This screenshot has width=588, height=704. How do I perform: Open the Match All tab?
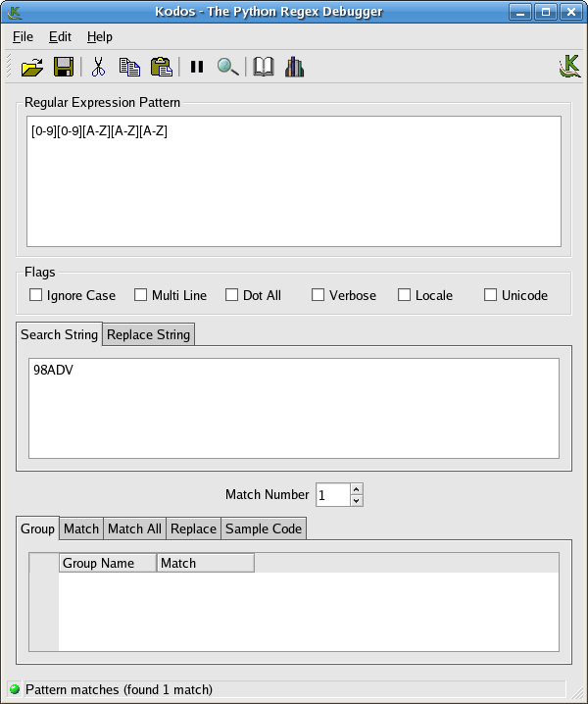[134, 528]
